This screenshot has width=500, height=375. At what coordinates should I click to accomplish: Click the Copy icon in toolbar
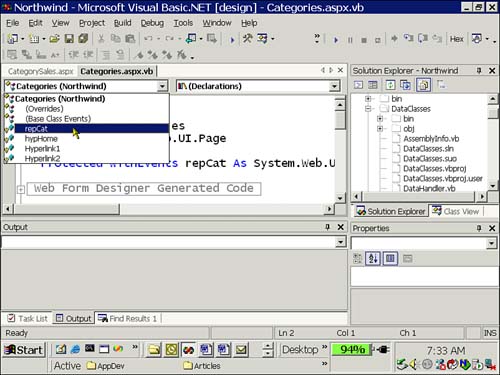(x=115, y=39)
